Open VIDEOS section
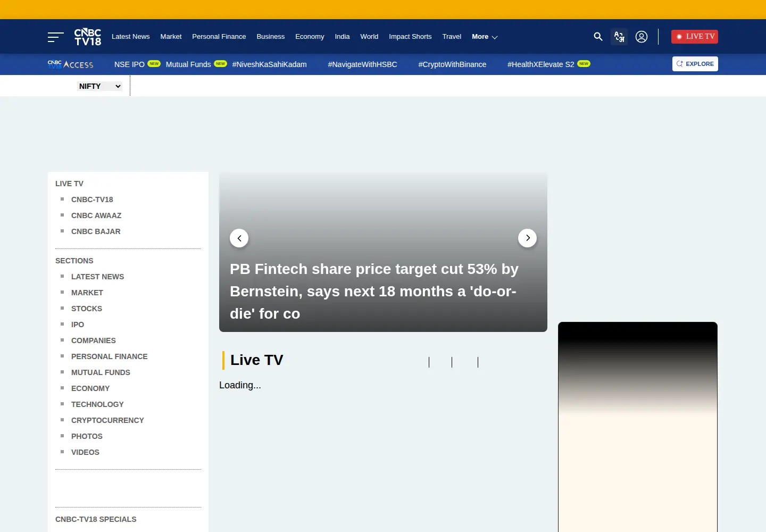Viewport: 766px width, 532px height. pyautogui.click(x=85, y=452)
